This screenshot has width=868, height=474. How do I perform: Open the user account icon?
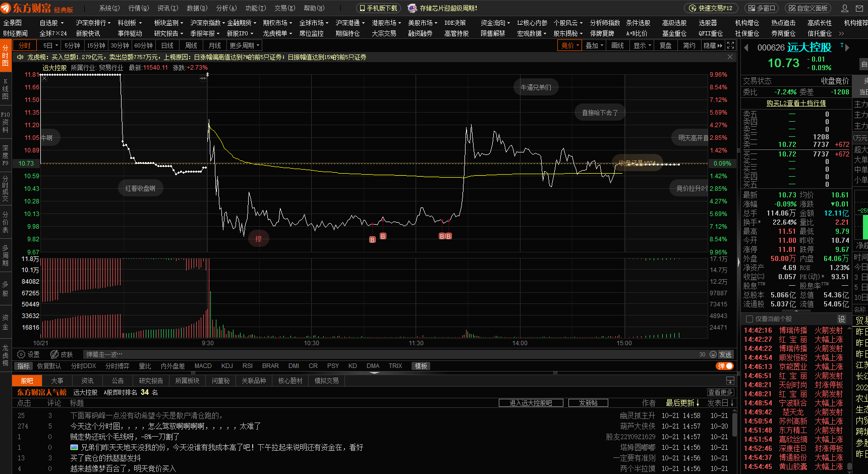pyautogui.click(x=844, y=8)
